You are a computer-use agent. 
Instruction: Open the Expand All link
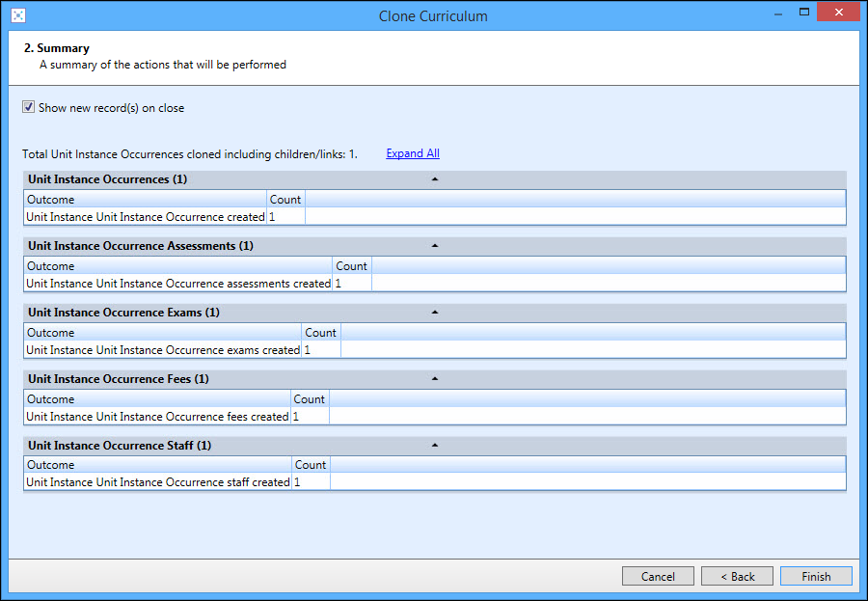click(x=412, y=152)
